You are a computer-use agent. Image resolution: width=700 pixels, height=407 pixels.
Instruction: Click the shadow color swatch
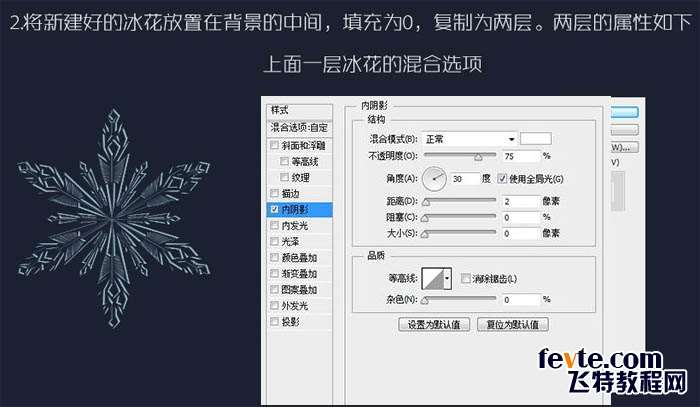coord(536,139)
